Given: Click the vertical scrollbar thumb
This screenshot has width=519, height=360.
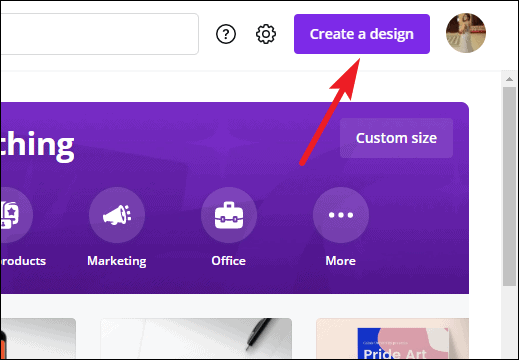Looking at the screenshot, I should click(509, 186).
